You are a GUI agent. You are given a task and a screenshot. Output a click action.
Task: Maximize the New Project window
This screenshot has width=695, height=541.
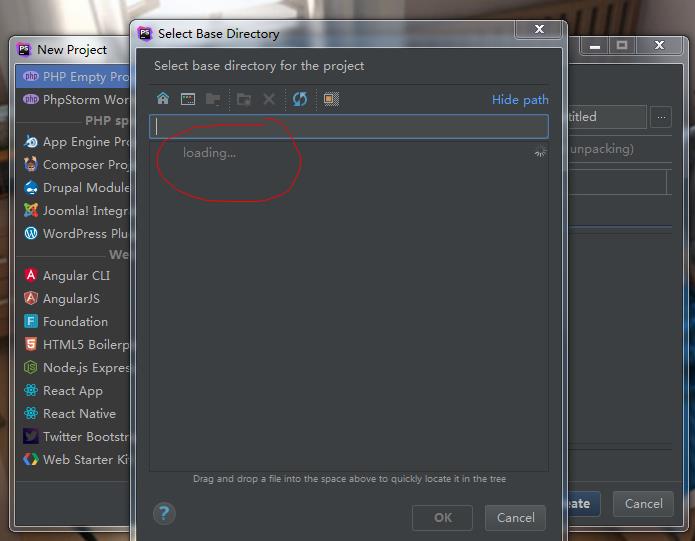tap(622, 45)
